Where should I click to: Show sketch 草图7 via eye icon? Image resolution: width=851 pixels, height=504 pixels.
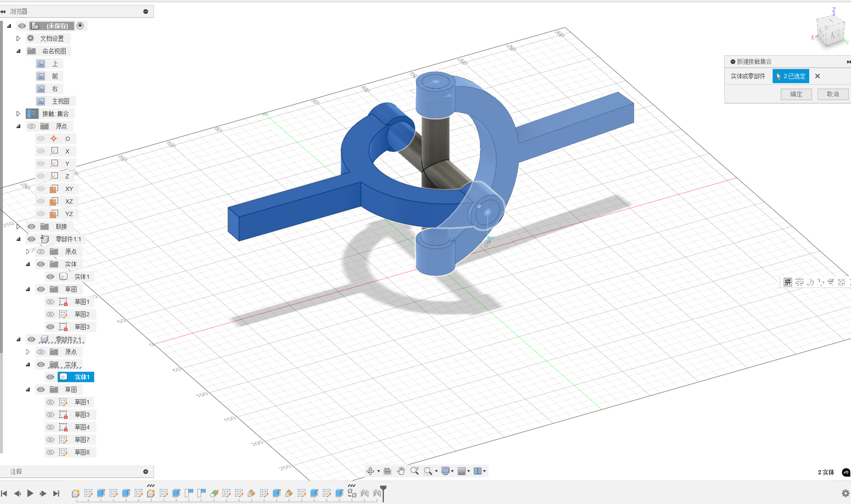(x=50, y=440)
